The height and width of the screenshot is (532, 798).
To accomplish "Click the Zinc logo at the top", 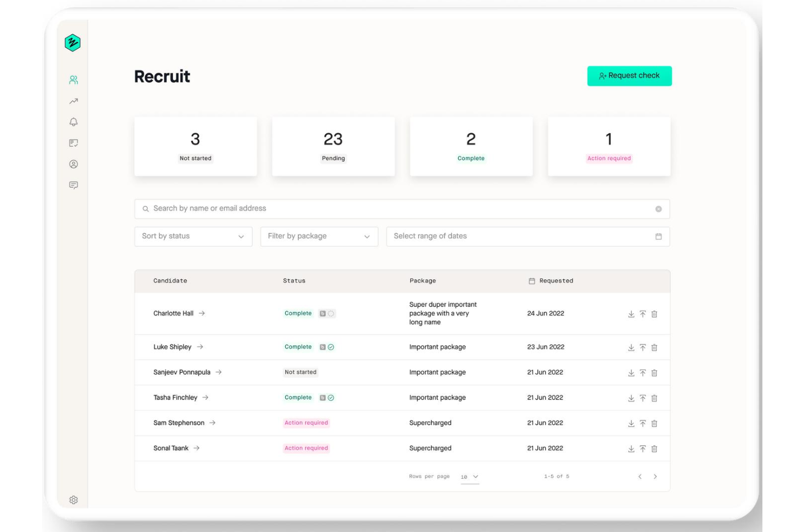I will (x=73, y=43).
